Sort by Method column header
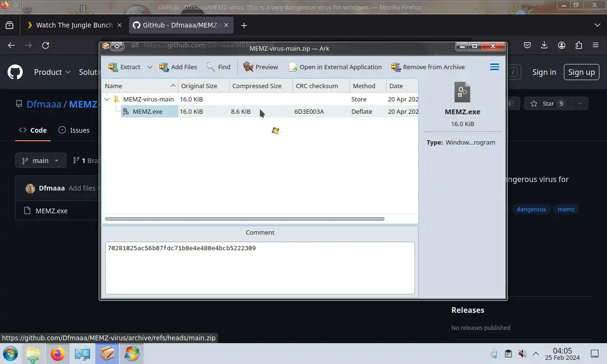This screenshot has height=364, width=607. pos(368,86)
